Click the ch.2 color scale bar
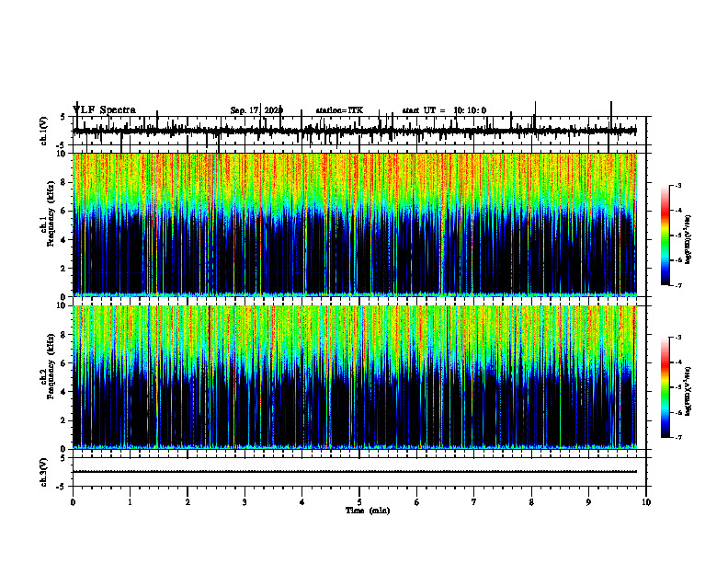The image size is (728, 563). tap(665, 387)
